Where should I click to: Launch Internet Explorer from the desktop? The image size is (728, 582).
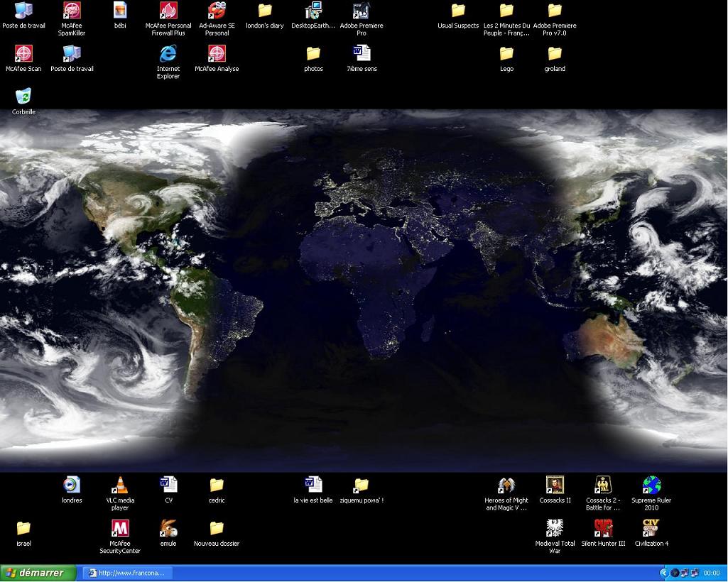(x=168, y=54)
